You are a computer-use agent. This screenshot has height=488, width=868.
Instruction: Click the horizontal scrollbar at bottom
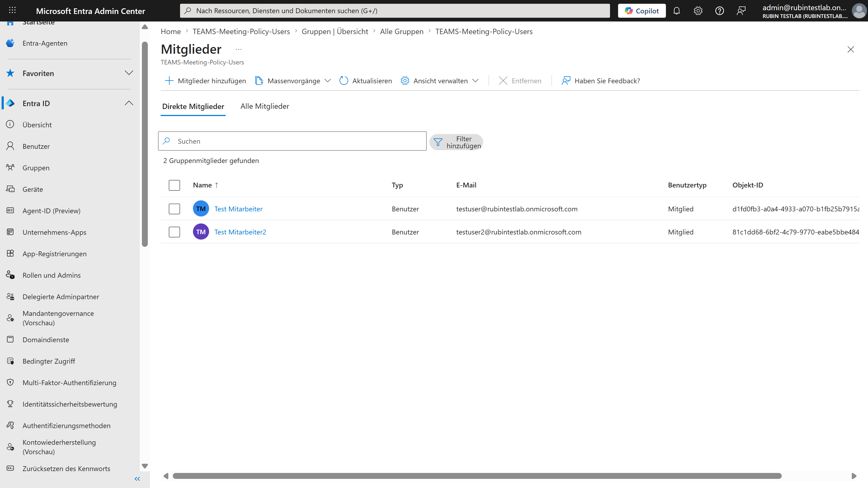point(476,476)
